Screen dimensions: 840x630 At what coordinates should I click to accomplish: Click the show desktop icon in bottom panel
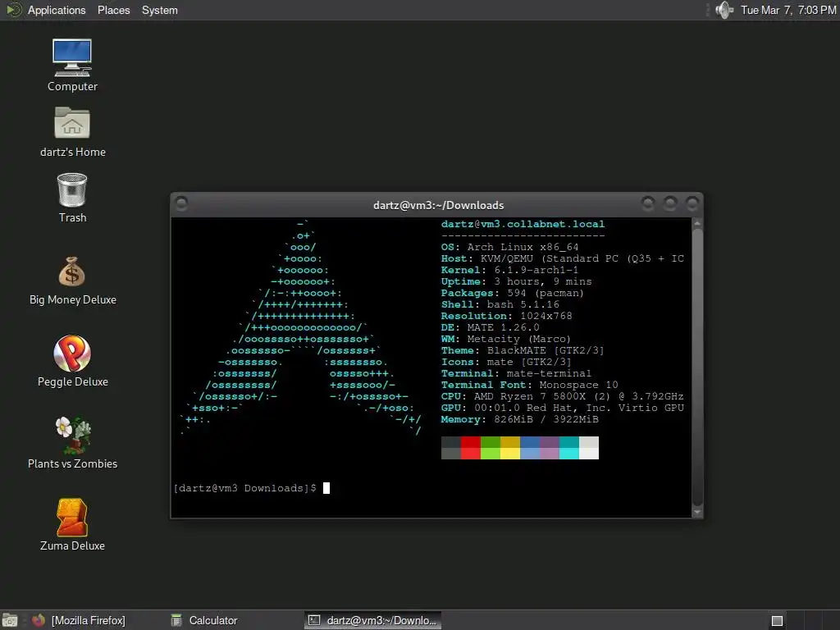pyautogui.click(x=10, y=620)
